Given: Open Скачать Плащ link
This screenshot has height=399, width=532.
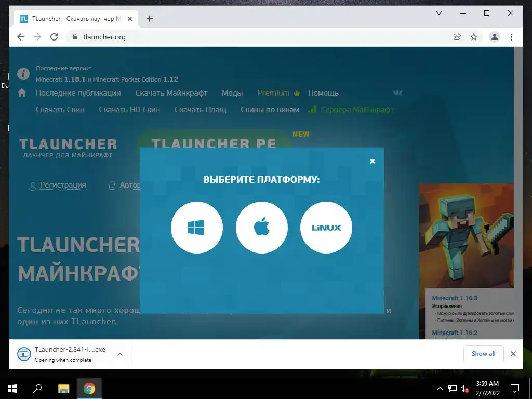Looking at the screenshot, I should pyautogui.click(x=200, y=110).
